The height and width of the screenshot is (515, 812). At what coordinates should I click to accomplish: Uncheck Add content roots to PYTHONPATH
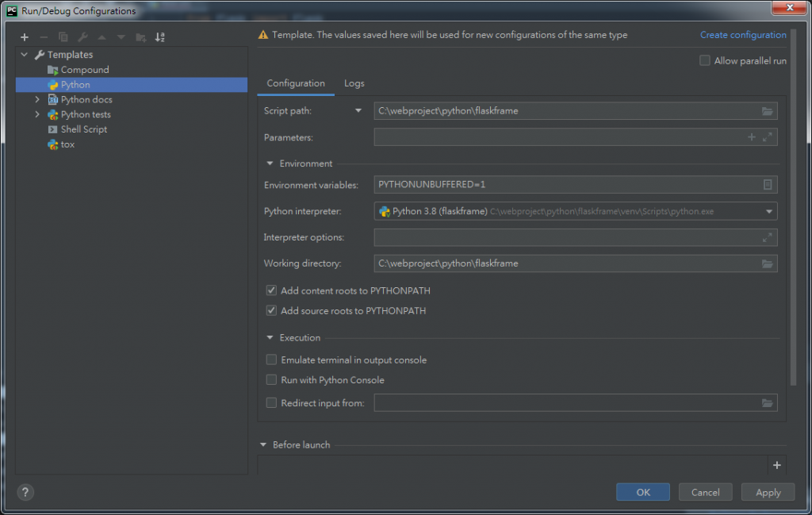272,291
